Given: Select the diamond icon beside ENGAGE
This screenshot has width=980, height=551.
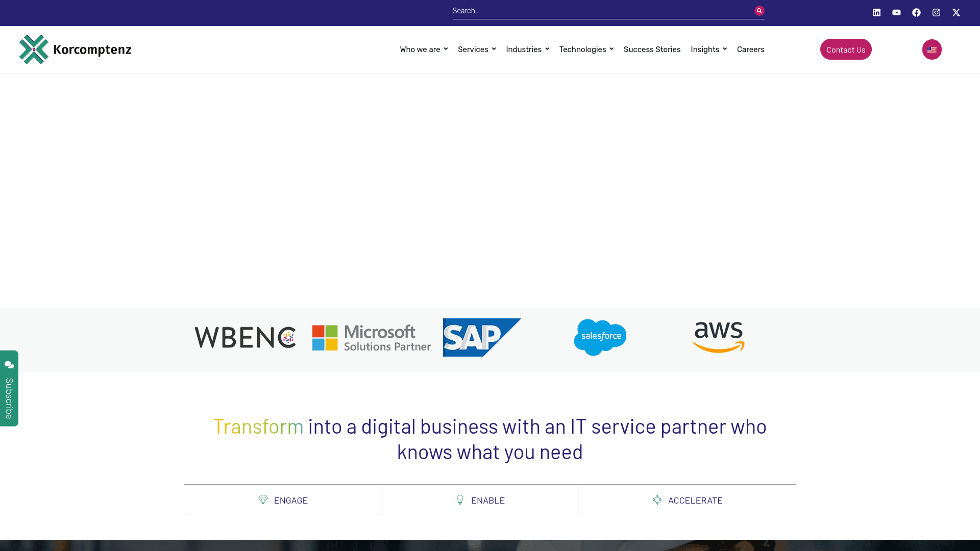Looking at the screenshot, I should 263,500.
